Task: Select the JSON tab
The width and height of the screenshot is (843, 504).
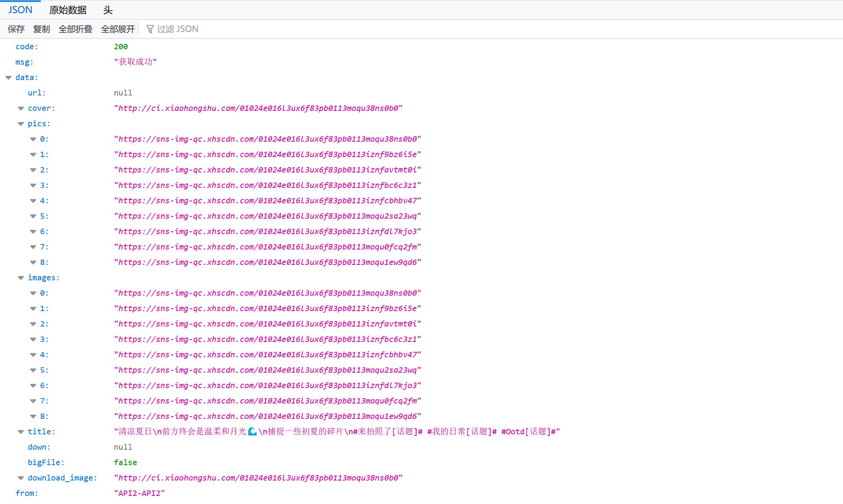Action: (x=20, y=10)
